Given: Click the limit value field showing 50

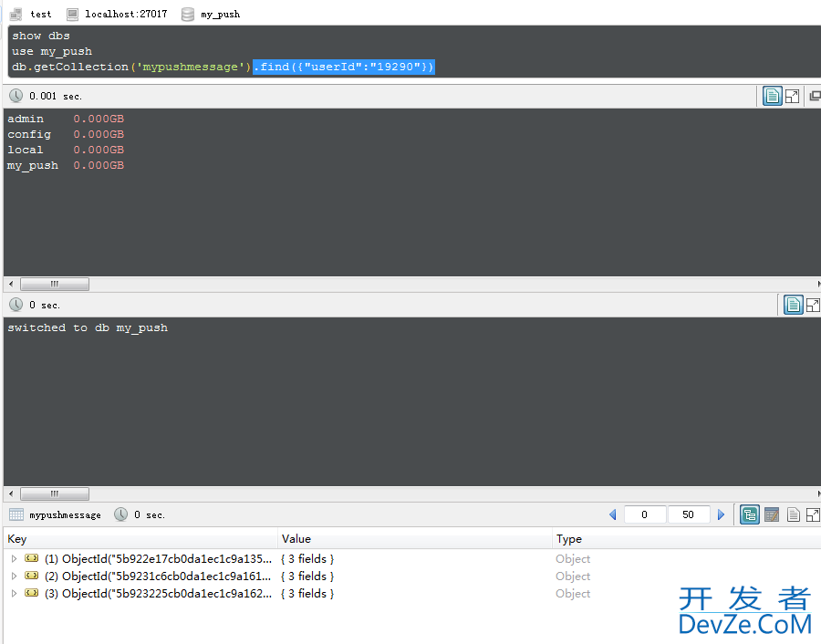Looking at the screenshot, I should (689, 514).
